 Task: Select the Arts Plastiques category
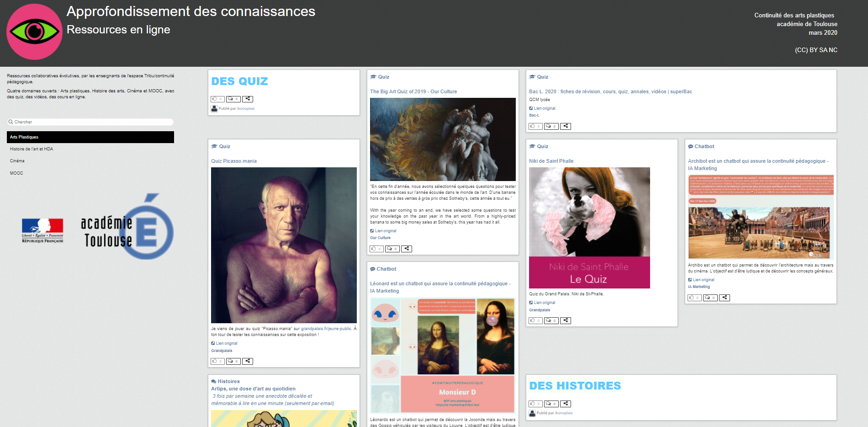(x=90, y=137)
